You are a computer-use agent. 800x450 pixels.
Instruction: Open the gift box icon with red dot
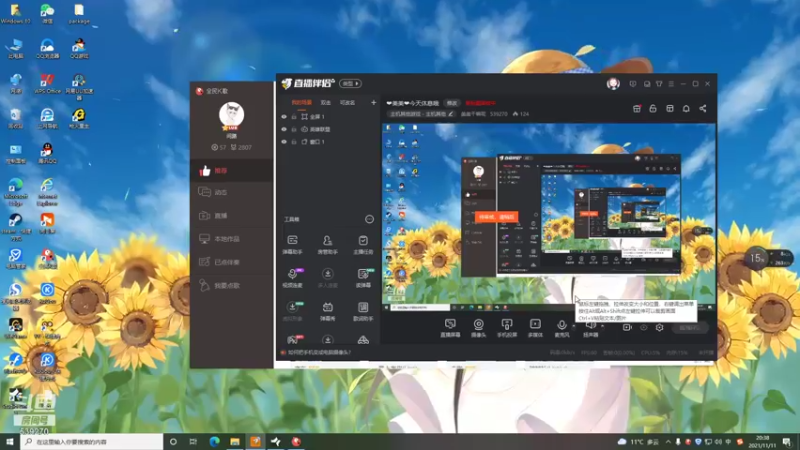637,109
